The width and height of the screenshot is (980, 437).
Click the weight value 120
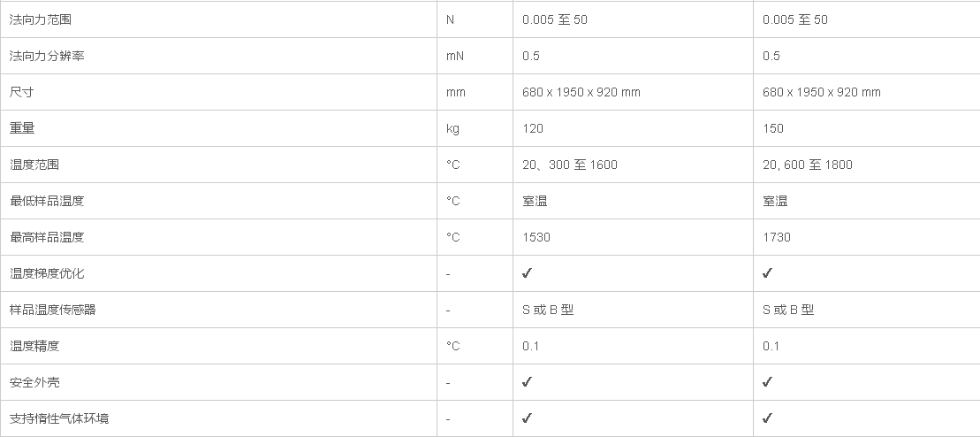(x=533, y=128)
